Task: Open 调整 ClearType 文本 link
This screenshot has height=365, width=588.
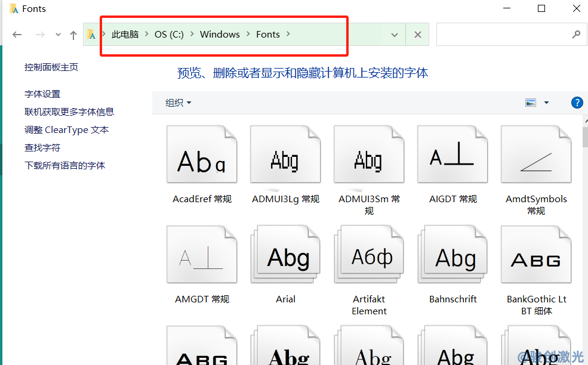Action: tap(67, 129)
